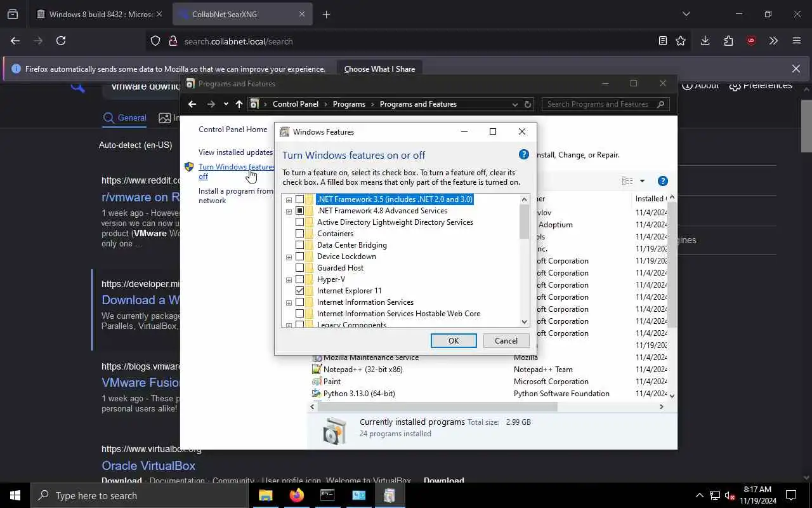This screenshot has height=508, width=812.
Task: Open Control Panel Home link
Action: coord(233,130)
